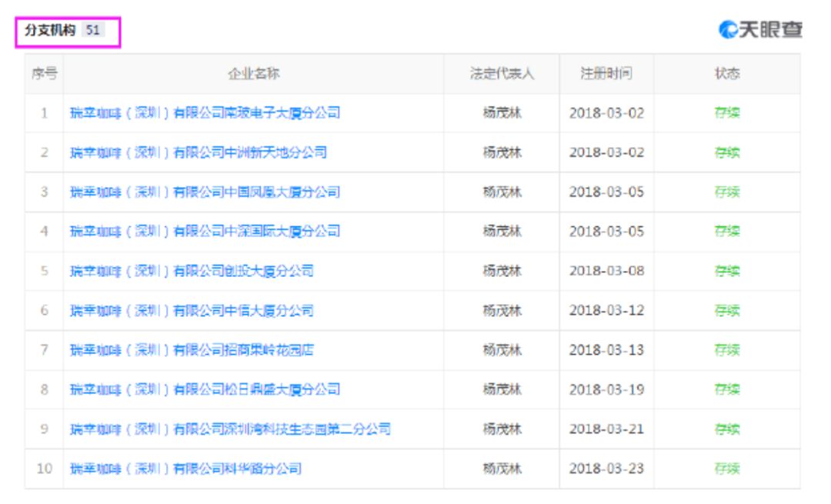Click 杨茂林 in the first table row
This screenshot has width=831, height=504.
pyautogui.click(x=502, y=113)
